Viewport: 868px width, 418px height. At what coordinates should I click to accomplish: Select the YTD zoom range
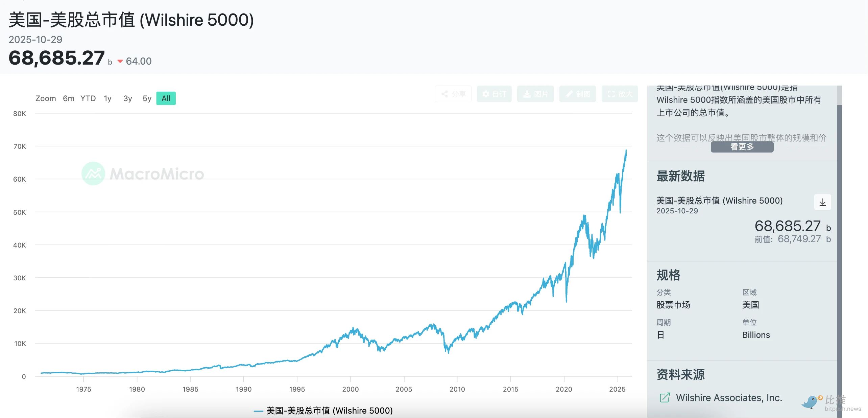point(88,98)
